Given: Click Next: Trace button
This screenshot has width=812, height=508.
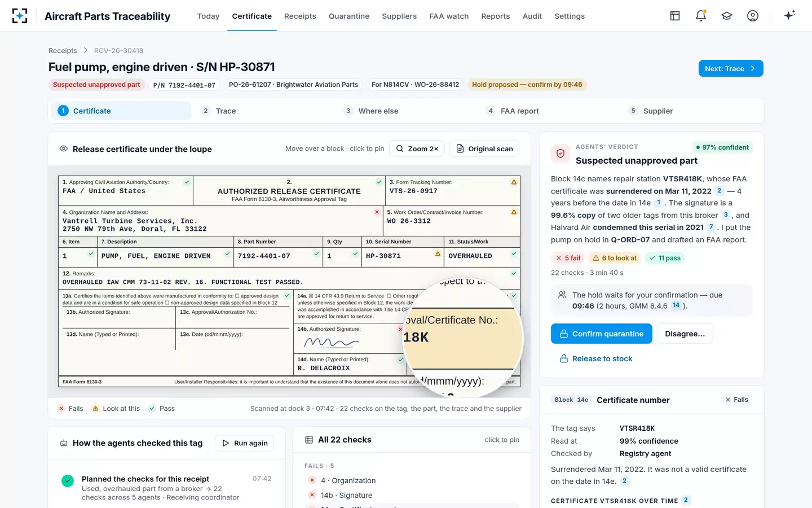Looking at the screenshot, I should pos(731,68).
